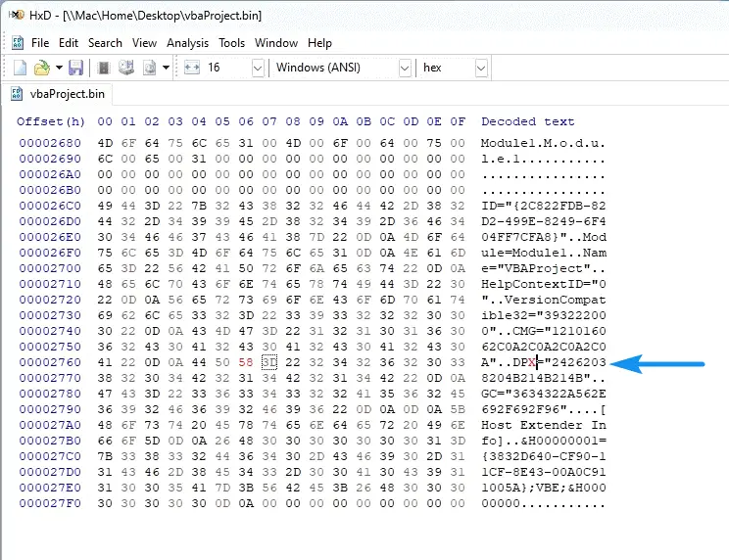Click offset row 00002760

pyautogui.click(x=50, y=362)
